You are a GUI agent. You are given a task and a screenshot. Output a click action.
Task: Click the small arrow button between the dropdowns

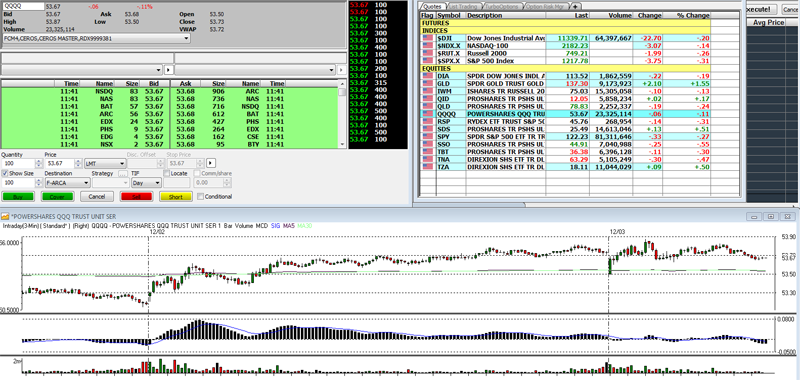[x=169, y=70]
